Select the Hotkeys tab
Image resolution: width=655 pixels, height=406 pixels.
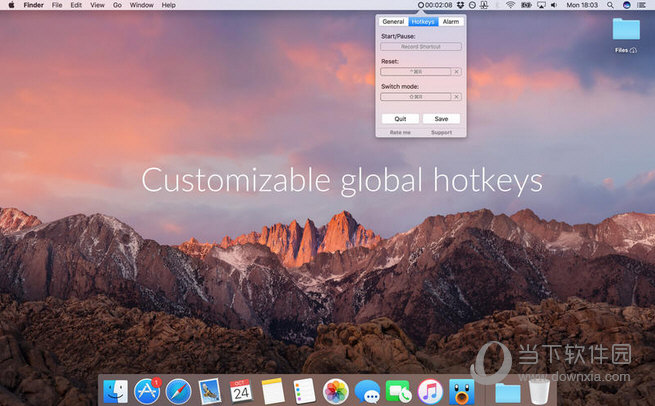tap(423, 21)
